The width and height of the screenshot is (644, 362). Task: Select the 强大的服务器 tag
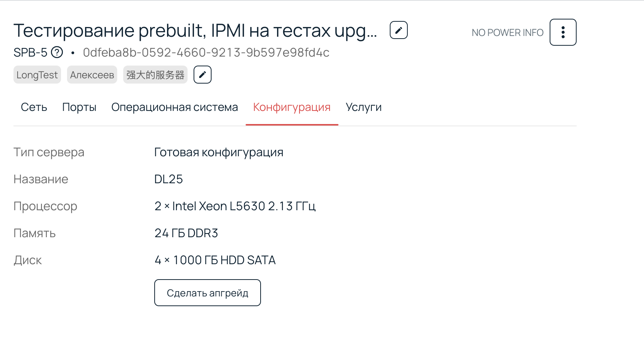(x=155, y=74)
